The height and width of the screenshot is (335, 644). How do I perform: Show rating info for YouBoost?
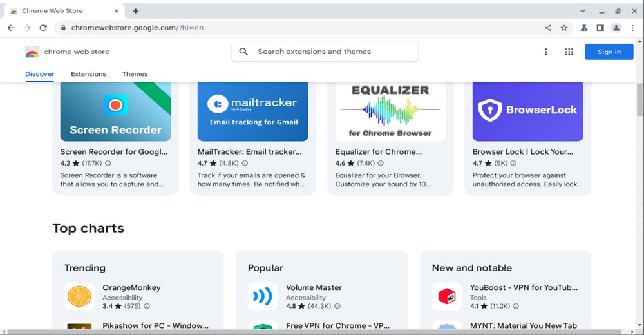coord(516,306)
